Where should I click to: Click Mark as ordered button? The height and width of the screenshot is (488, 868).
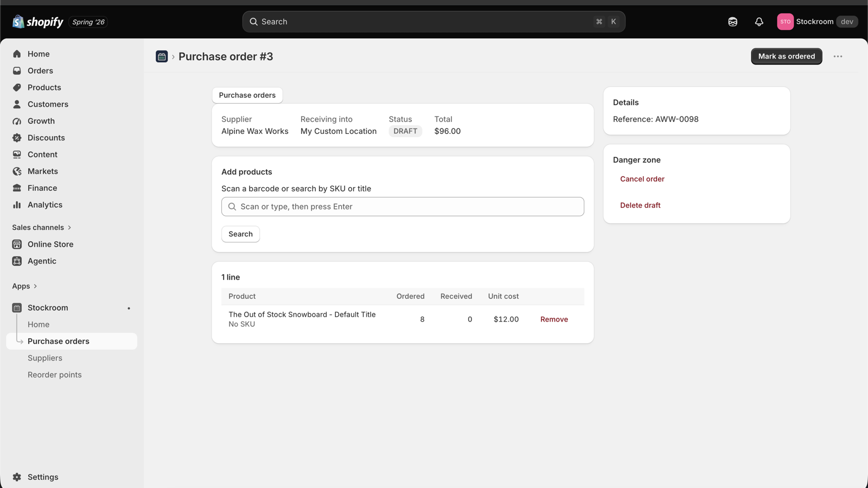[787, 56]
